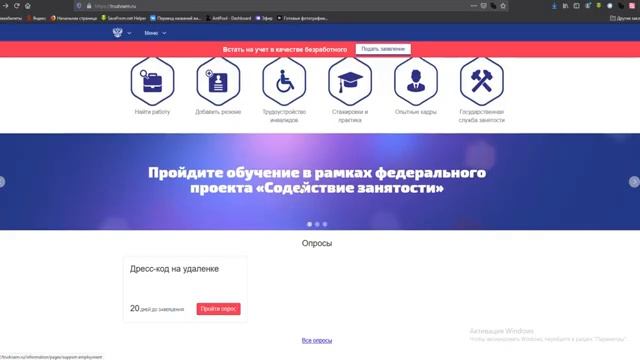The height and width of the screenshot is (360, 640).
Task: Click the Трудоустройство инвалидов wheelchair icon
Action: (284, 81)
